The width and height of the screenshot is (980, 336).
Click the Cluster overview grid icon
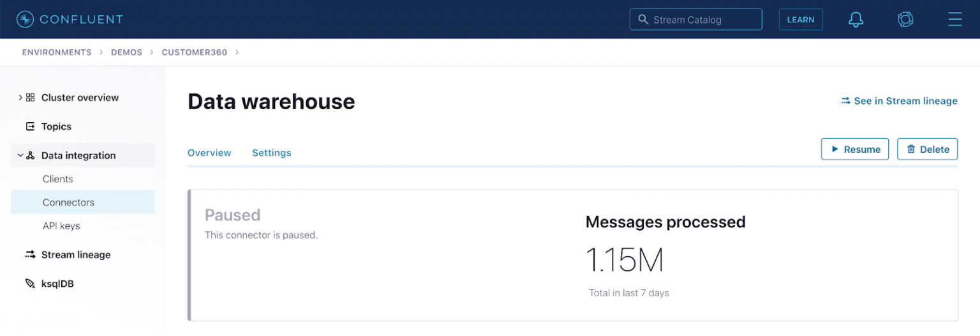[x=31, y=98]
